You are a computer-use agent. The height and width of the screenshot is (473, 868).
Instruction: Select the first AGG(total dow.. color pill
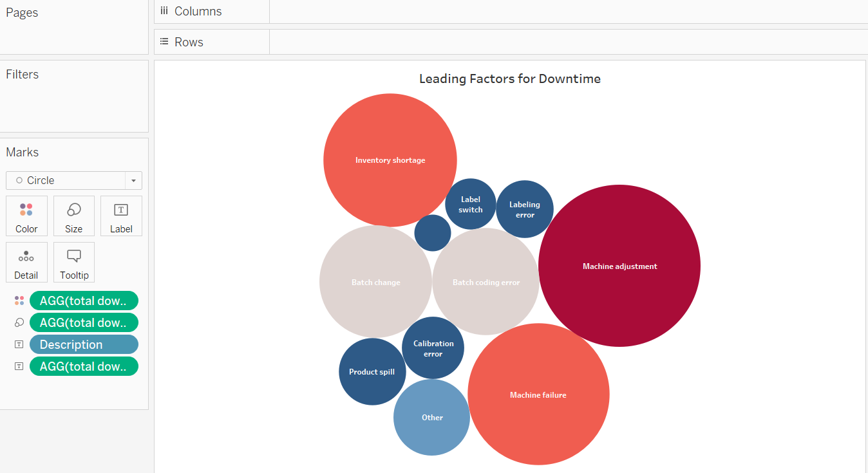(84, 301)
